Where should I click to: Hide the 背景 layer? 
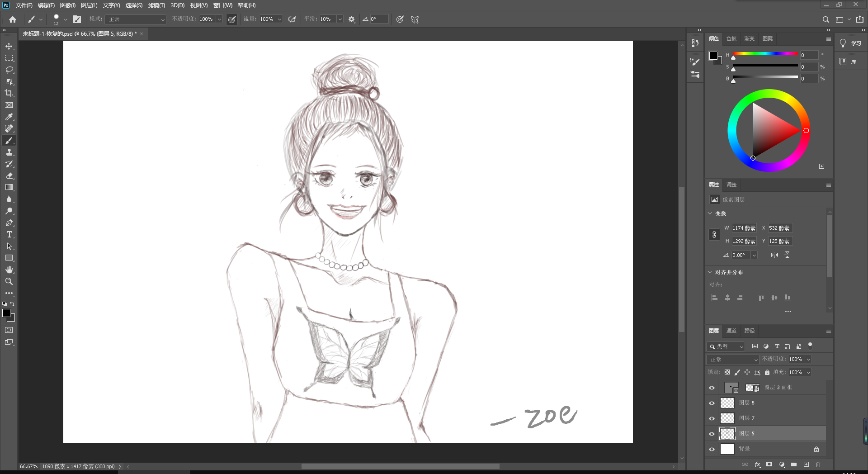712,449
